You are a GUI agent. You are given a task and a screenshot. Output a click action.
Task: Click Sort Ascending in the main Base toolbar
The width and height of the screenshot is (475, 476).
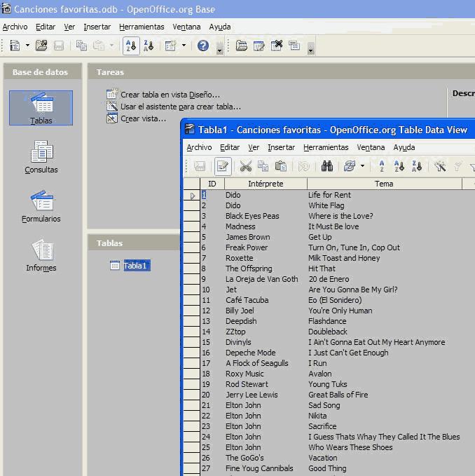click(131, 46)
